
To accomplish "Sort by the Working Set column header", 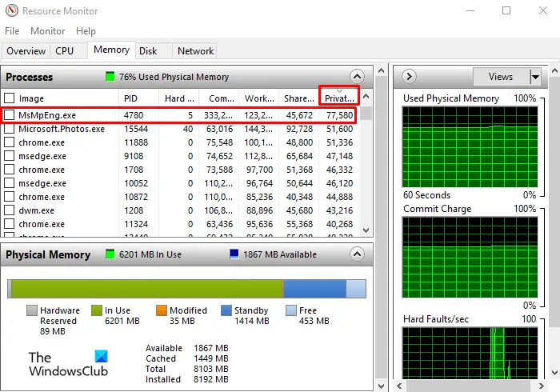I will [259, 98].
